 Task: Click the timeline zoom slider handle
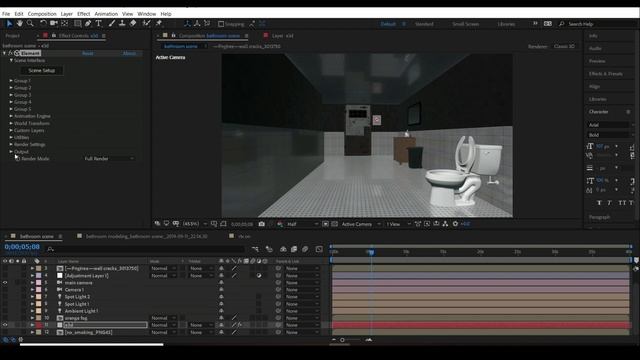pyautogui.click(x=342, y=340)
